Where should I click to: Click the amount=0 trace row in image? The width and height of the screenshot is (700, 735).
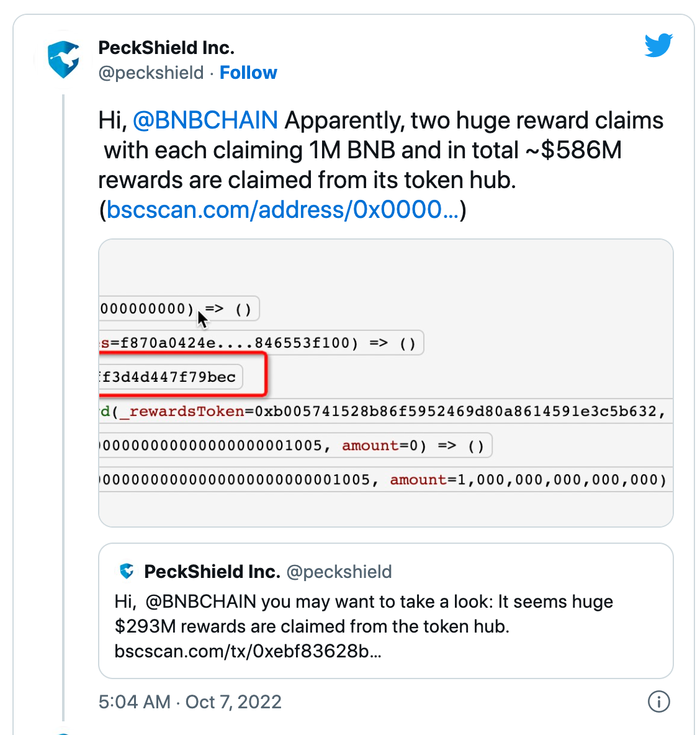[x=295, y=445]
